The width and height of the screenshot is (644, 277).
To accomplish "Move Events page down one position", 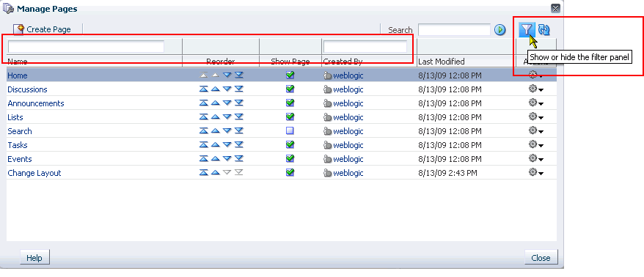I will [x=227, y=159].
